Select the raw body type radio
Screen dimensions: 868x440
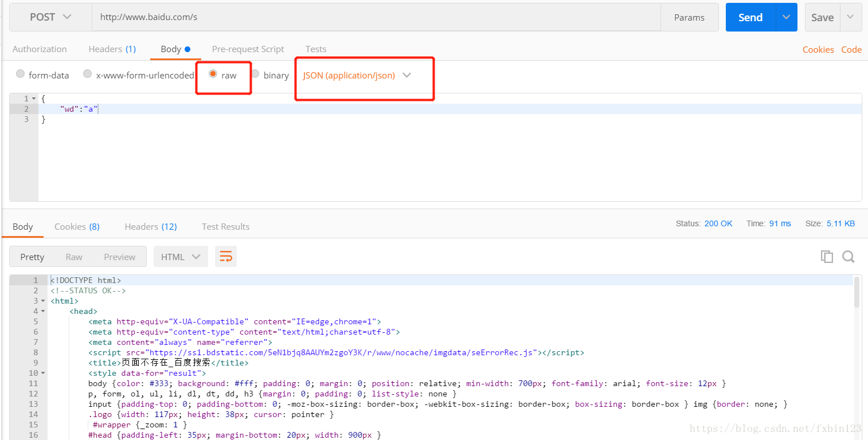click(213, 74)
